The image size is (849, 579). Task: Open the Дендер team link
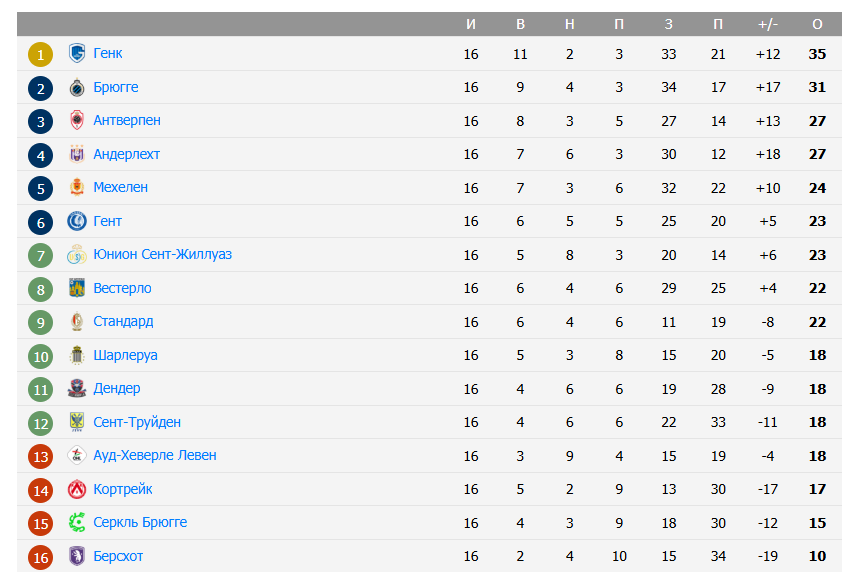116,389
